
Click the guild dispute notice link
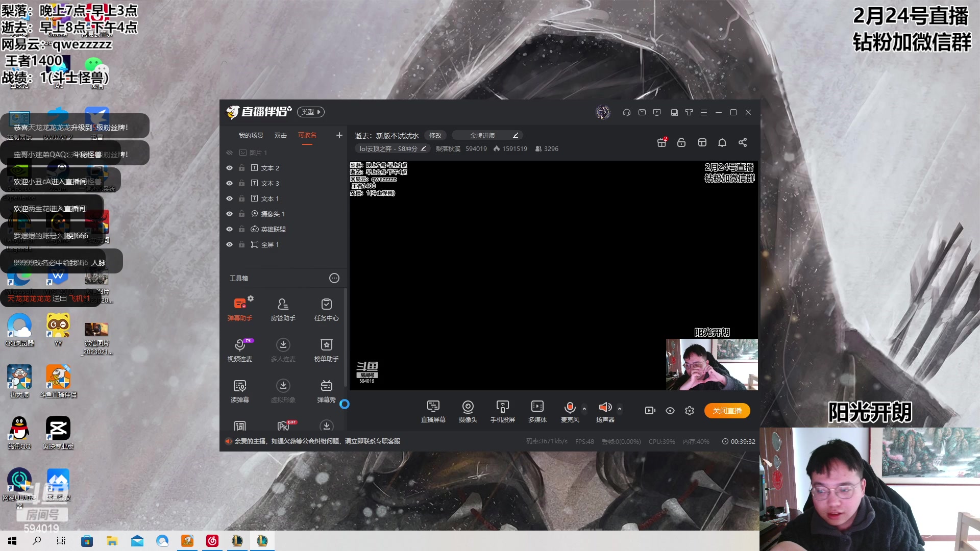click(x=317, y=441)
